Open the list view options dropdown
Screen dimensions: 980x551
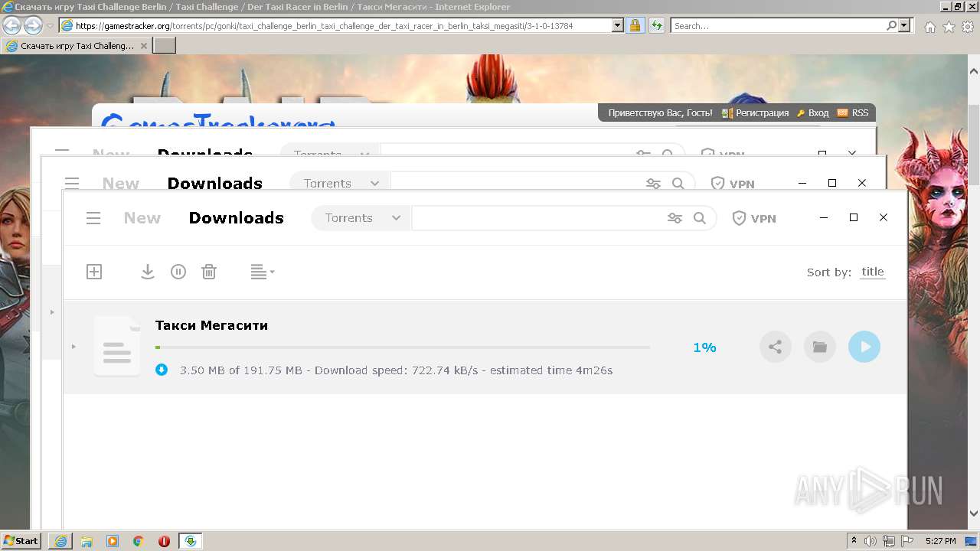coord(263,272)
